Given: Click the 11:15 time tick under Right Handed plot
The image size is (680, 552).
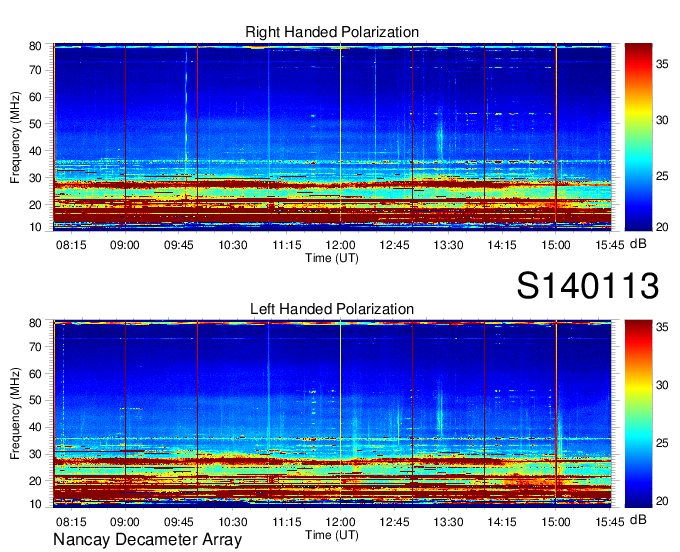Looking at the screenshot, I should click(287, 245).
